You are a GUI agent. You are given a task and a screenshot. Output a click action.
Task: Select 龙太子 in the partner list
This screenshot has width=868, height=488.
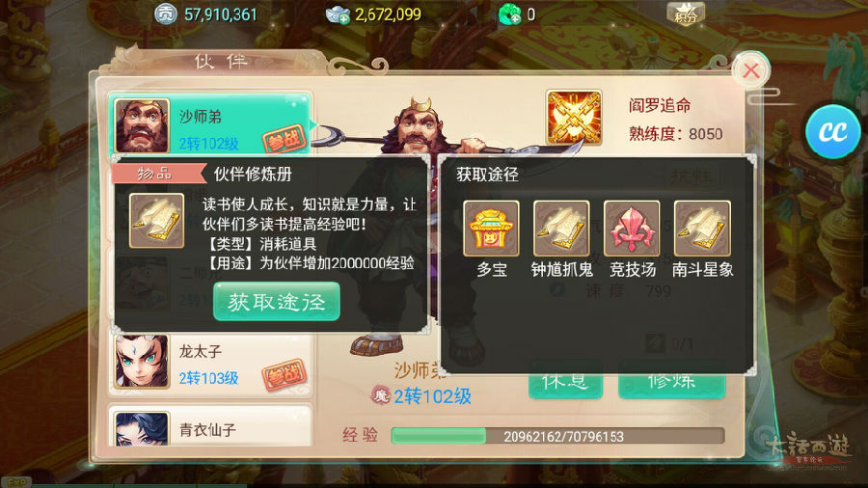[210, 362]
